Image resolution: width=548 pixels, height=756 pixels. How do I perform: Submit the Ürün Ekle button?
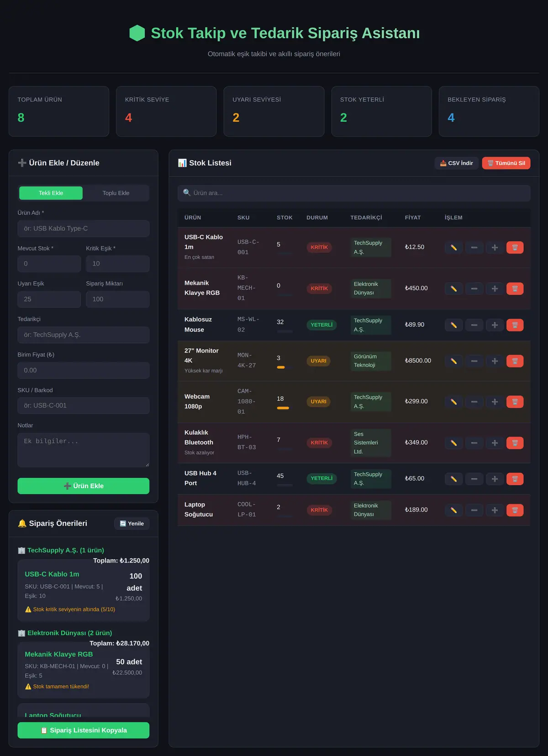point(84,486)
